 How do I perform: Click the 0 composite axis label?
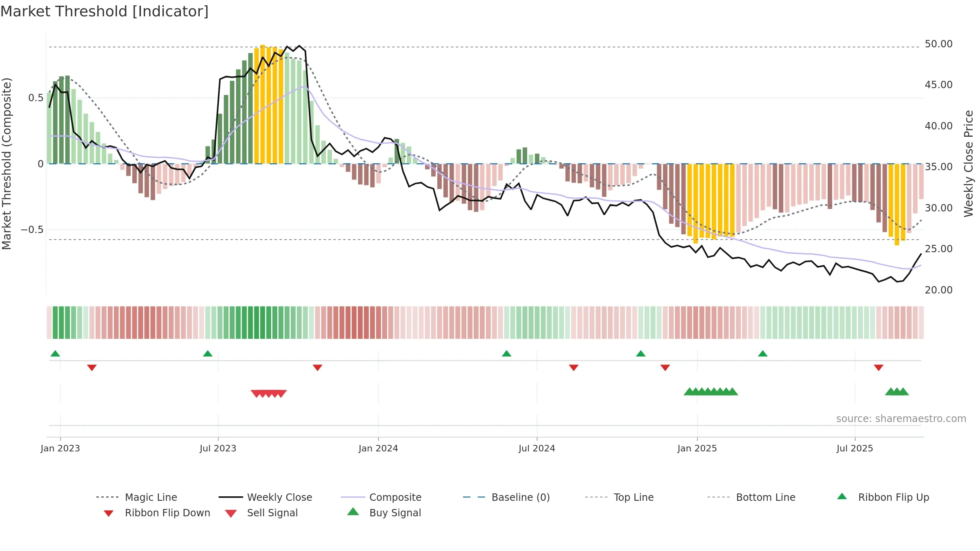pyautogui.click(x=40, y=164)
